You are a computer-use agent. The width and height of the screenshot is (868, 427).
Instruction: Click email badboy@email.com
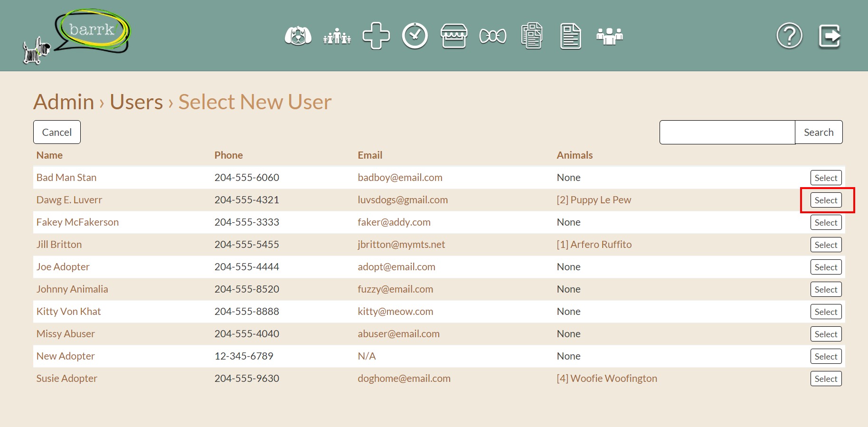pyautogui.click(x=400, y=178)
